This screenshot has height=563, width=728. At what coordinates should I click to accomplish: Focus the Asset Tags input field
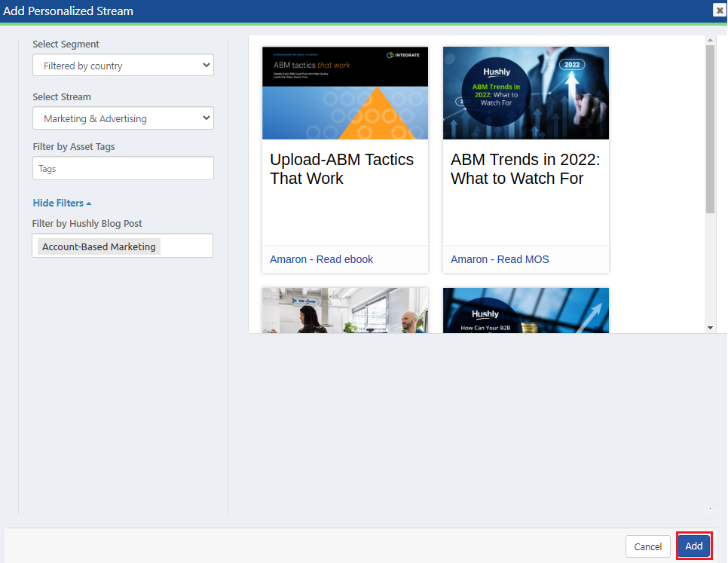(x=123, y=169)
